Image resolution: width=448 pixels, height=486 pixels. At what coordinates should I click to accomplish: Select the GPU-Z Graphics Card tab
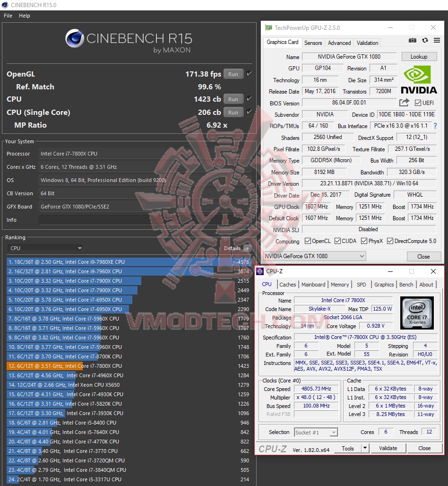(x=282, y=42)
